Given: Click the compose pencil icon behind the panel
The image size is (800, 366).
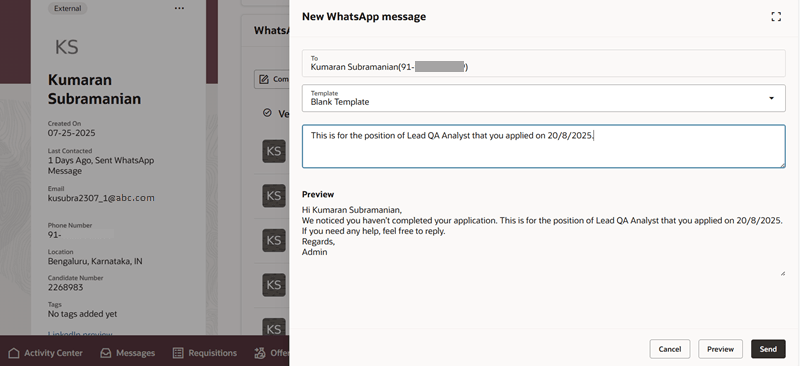Looking at the screenshot, I should tap(264, 79).
